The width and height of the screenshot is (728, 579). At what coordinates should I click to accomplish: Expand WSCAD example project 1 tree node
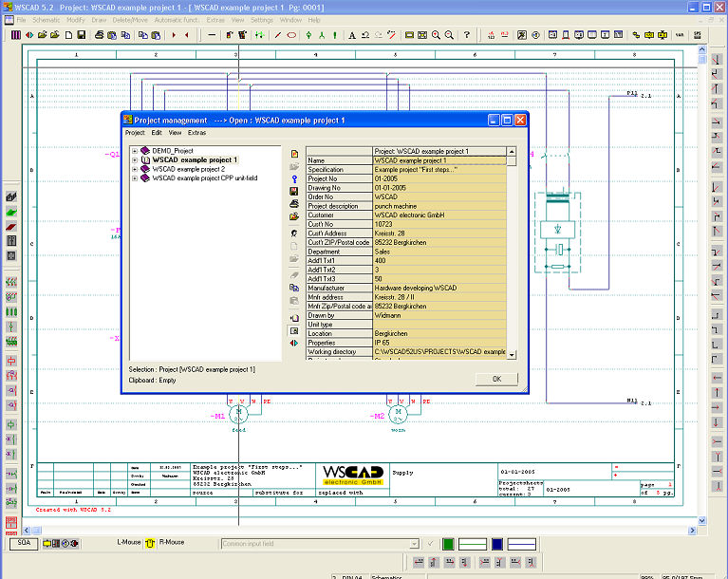[x=135, y=160]
